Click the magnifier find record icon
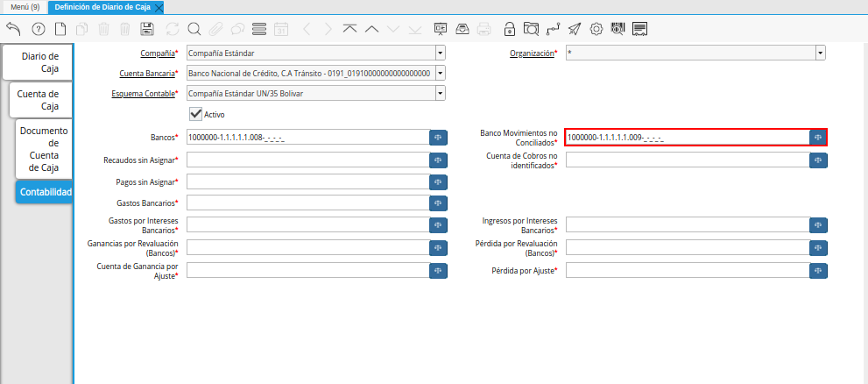The width and height of the screenshot is (868, 384). click(x=194, y=29)
